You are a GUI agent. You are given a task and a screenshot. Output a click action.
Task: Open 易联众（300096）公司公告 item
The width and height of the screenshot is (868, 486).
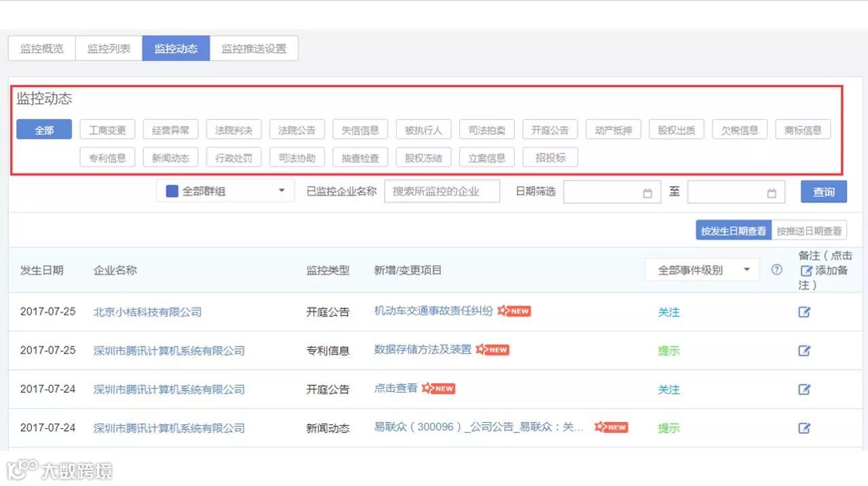(x=479, y=428)
